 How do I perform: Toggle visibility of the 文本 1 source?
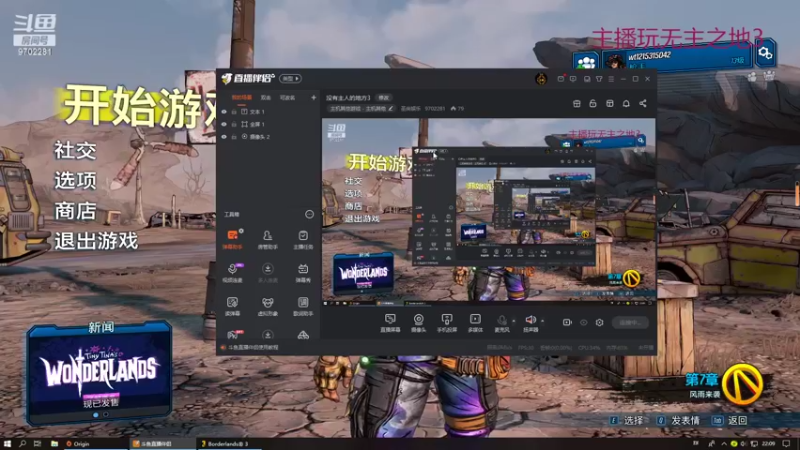(224, 112)
